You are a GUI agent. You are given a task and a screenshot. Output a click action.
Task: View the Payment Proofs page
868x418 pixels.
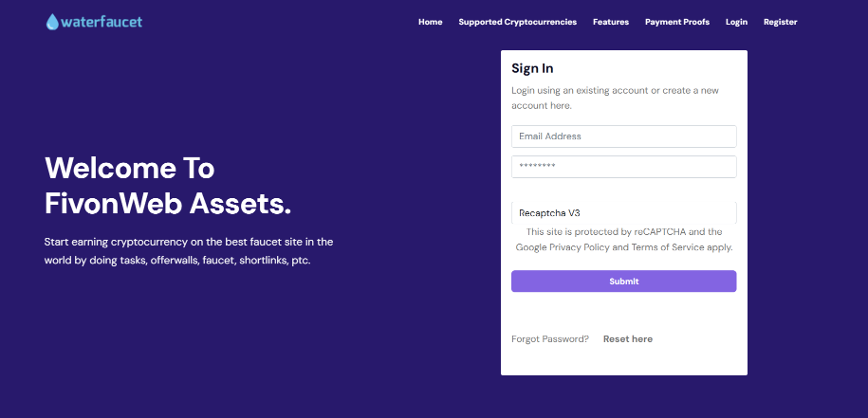click(677, 22)
